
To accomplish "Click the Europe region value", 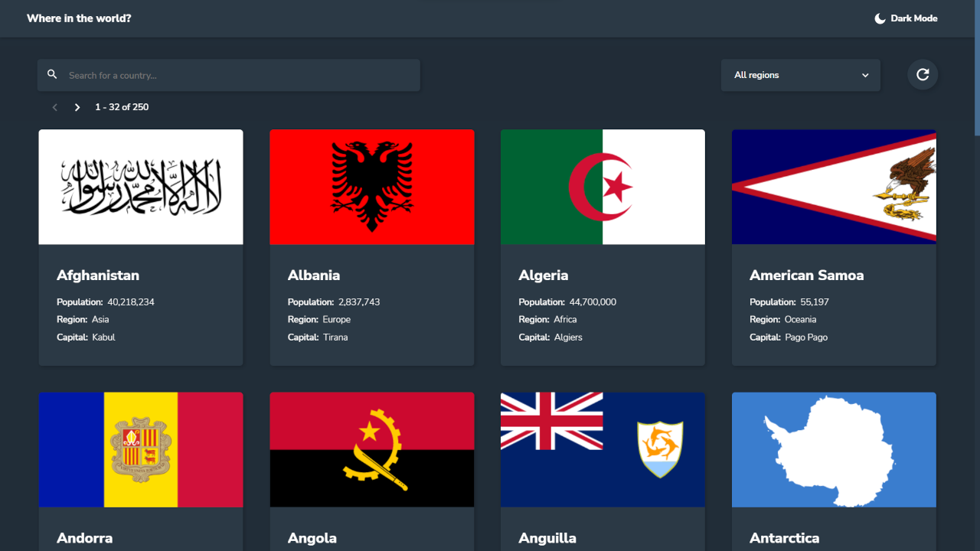I will click(337, 320).
